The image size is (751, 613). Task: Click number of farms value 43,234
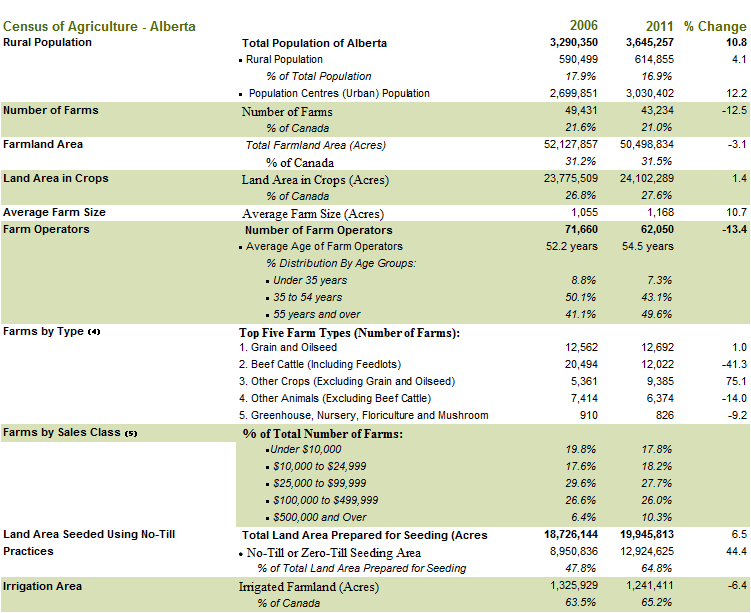click(657, 110)
